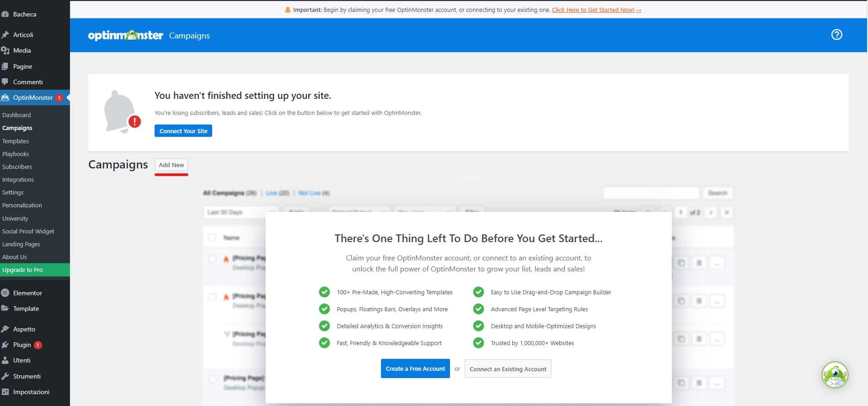Open the Dashboard submenu item
Viewport: 868px width, 406px height.
pyautogui.click(x=16, y=115)
